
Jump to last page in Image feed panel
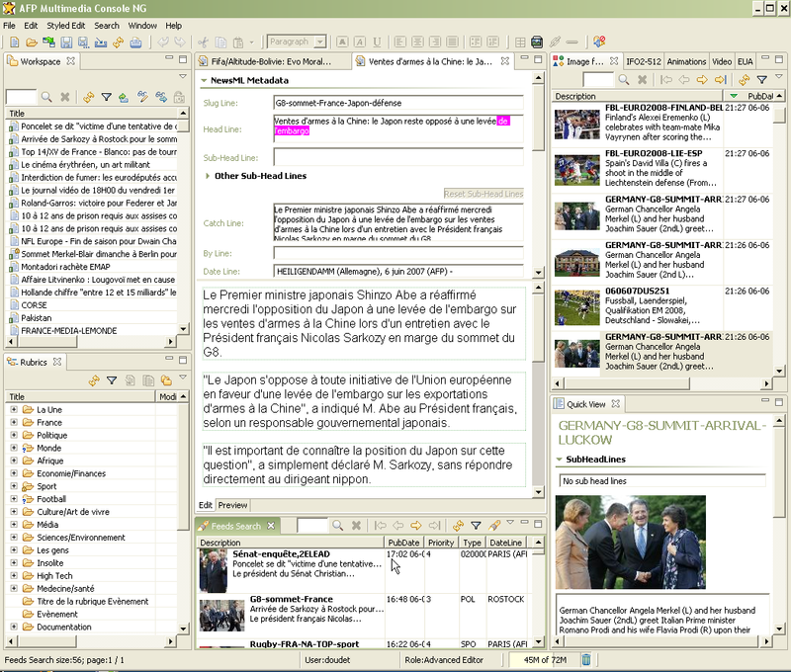point(721,79)
